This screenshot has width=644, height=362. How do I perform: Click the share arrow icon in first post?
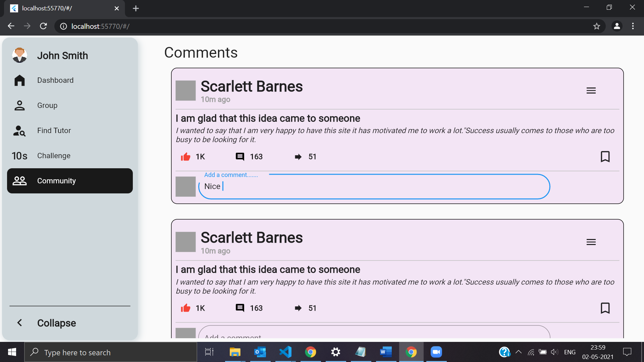(x=298, y=157)
